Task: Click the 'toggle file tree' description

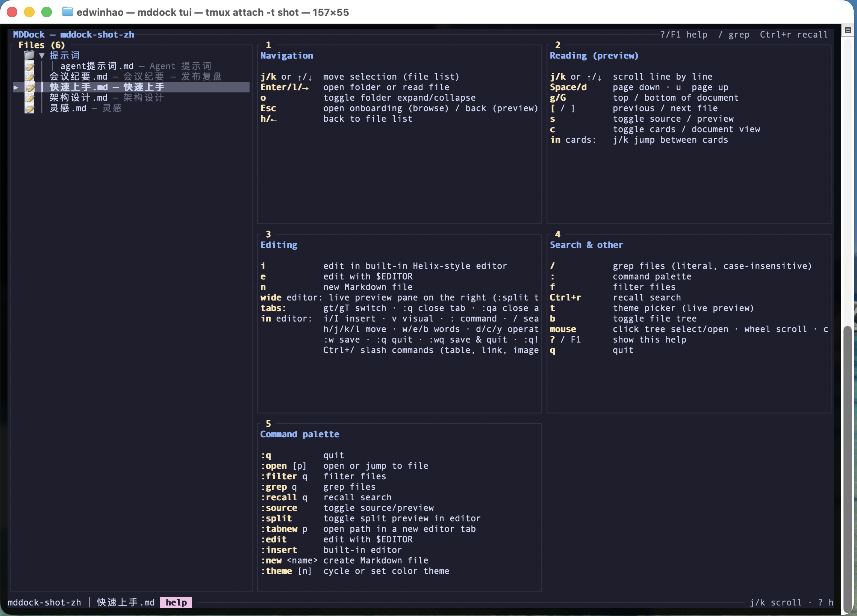Action: [654, 319]
